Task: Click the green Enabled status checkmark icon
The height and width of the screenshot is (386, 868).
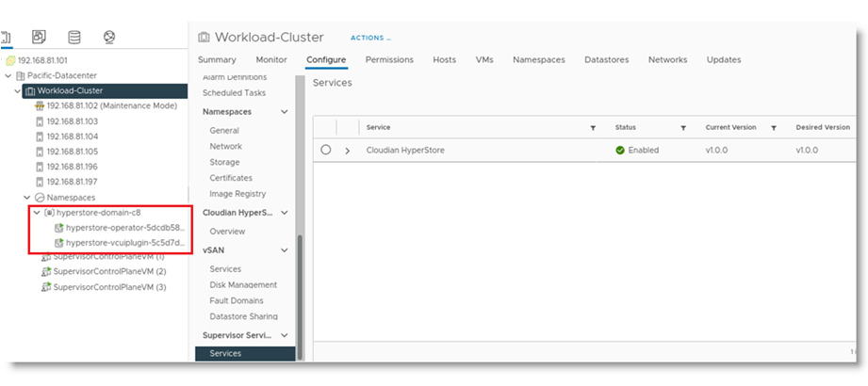Action: (620, 150)
